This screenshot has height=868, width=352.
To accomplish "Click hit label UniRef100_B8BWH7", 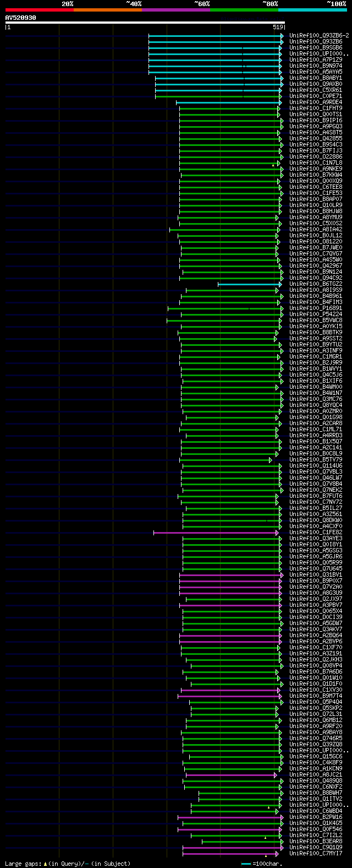I will [x=316, y=793].
